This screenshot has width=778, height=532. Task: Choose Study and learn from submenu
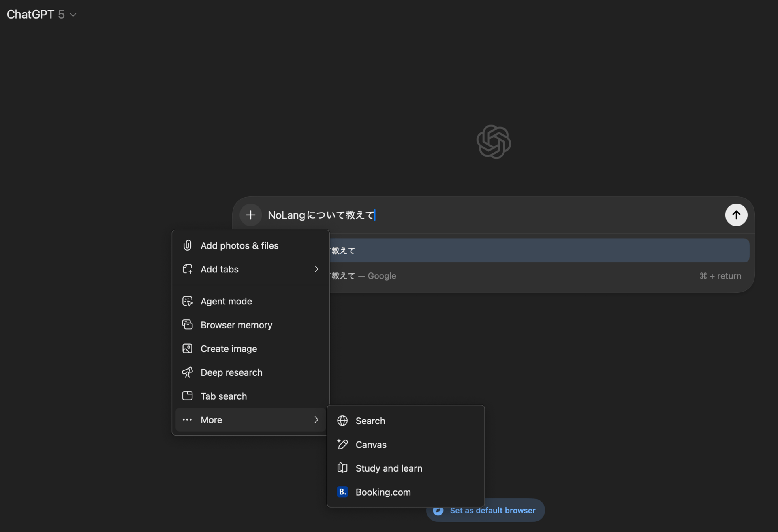coord(389,468)
